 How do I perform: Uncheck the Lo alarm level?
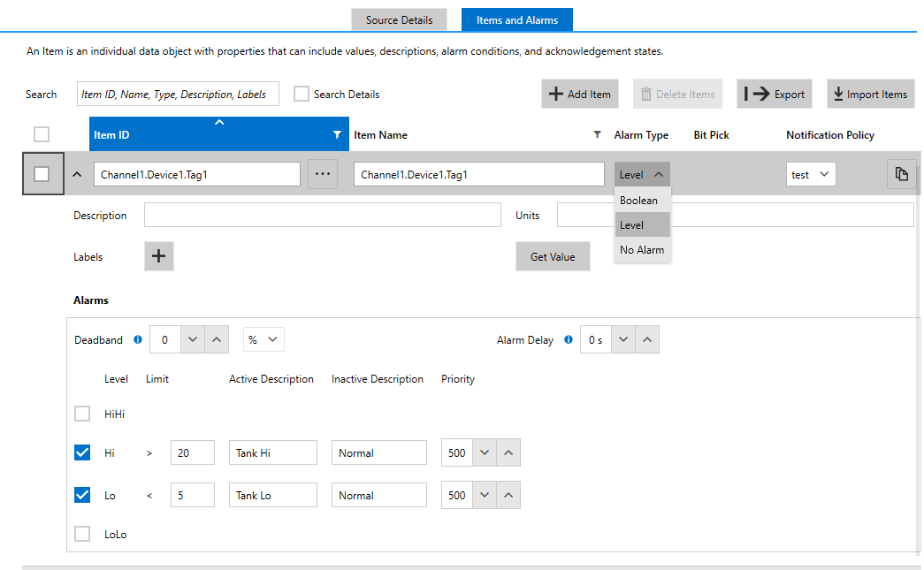[x=82, y=495]
